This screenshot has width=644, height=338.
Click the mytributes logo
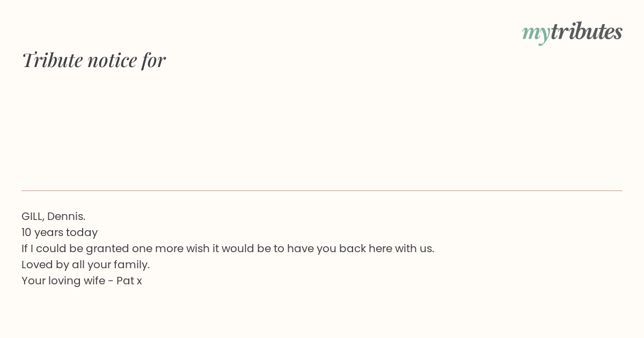[x=572, y=32]
